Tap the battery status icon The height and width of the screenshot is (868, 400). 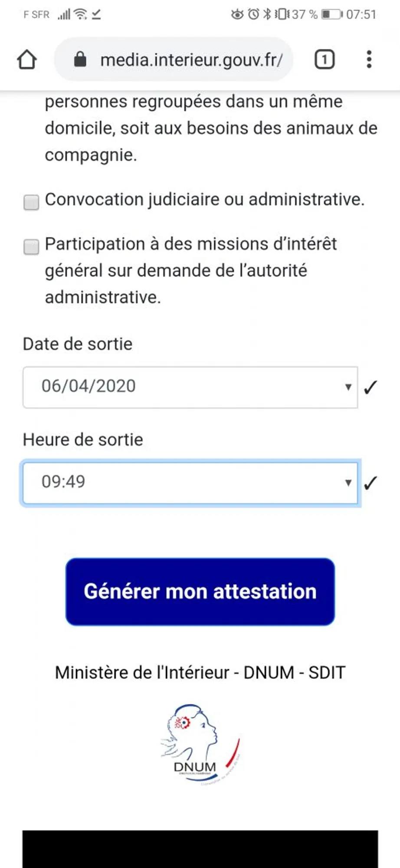pyautogui.click(x=331, y=14)
